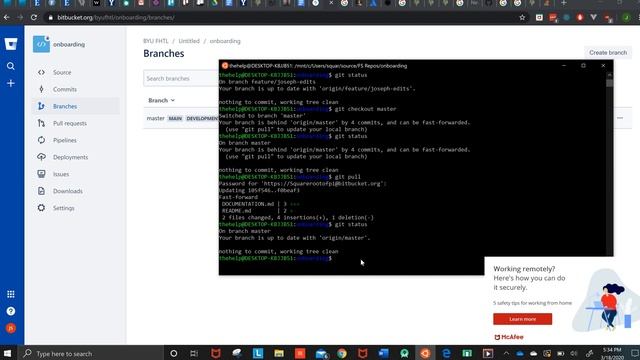The width and height of the screenshot is (640, 360).
Task: Click browser back arrow
Action: (x=7, y=18)
